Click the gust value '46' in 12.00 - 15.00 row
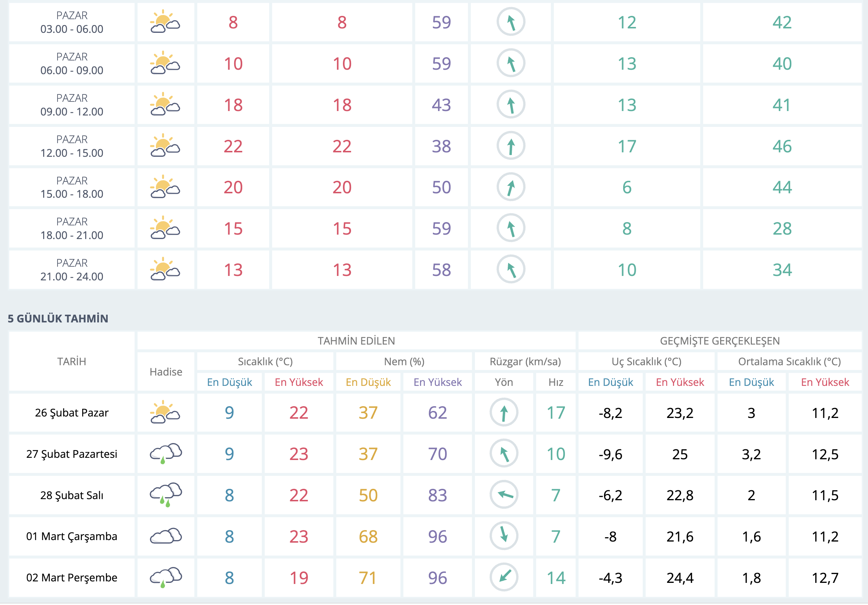868x605 pixels. [x=782, y=146]
